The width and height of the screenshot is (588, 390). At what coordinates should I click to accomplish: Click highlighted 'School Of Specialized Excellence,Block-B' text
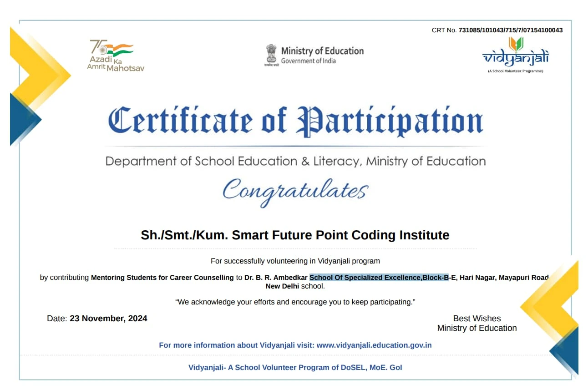pyautogui.click(x=379, y=278)
